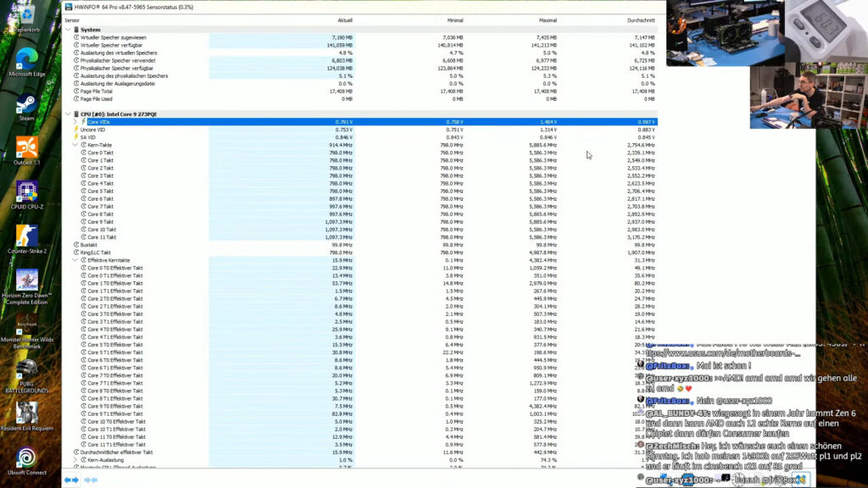Image resolution: width=868 pixels, height=488 pixels.
Task: Launch PUBG BATTLEGROUNDS from the desktop
Action: click(x=26, y=376)
